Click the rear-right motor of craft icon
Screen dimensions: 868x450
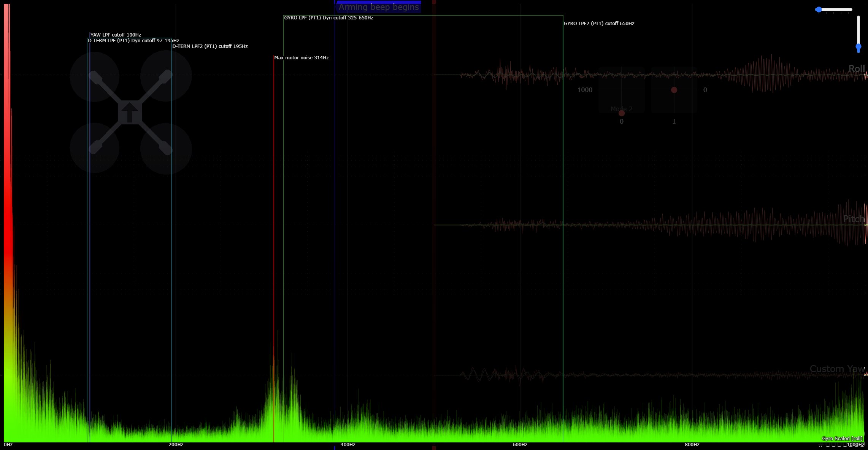[166, 148]
